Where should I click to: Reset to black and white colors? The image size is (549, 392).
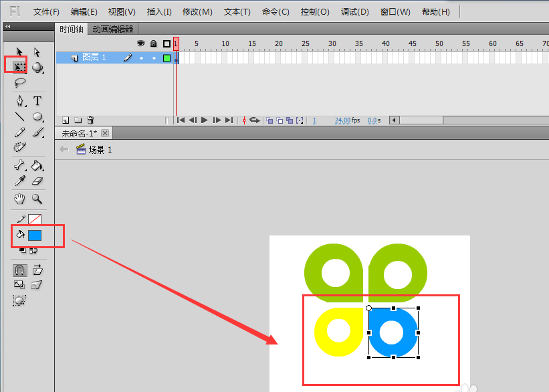point(23,250)
